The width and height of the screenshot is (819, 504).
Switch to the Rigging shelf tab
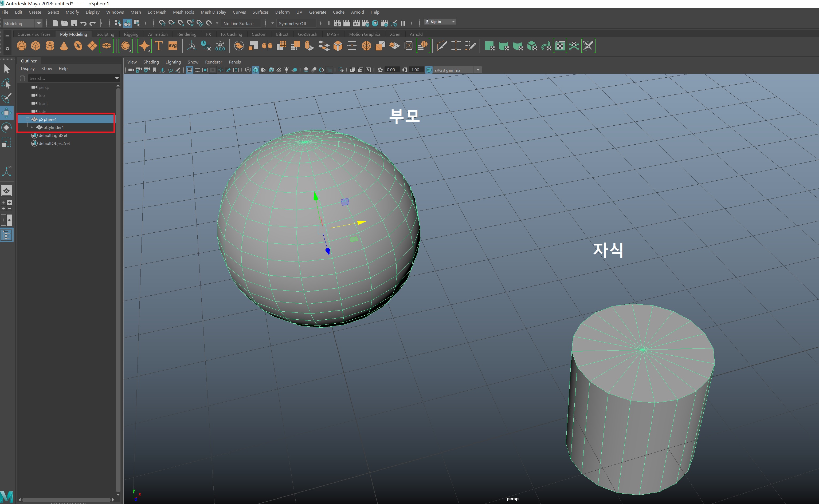click(x=131, y=34)
